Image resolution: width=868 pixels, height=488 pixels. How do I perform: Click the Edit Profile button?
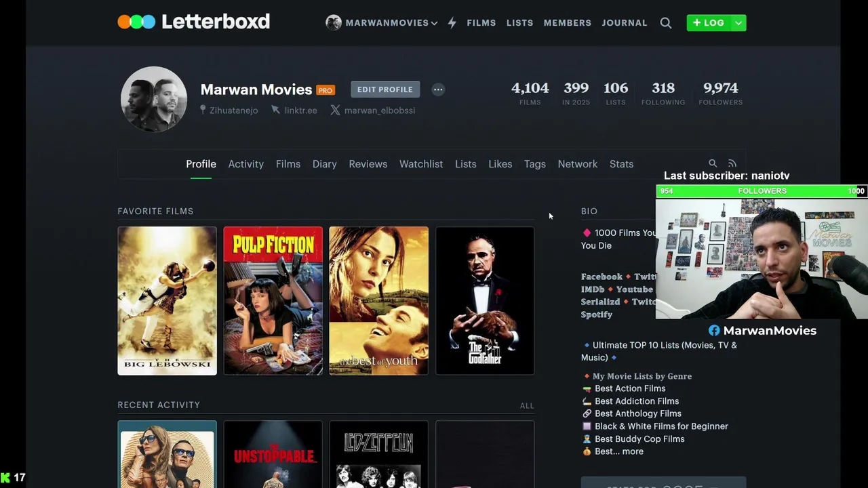pos(385,89)
